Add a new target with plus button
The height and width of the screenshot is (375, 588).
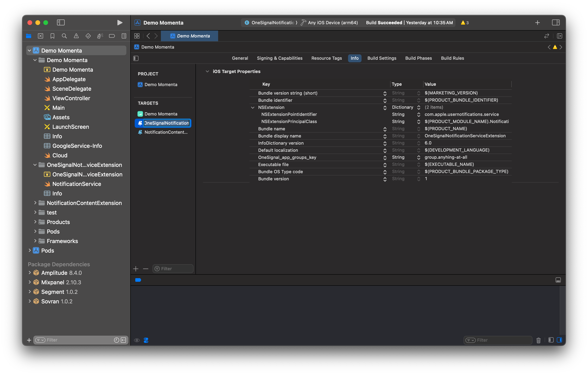(136, 269)
